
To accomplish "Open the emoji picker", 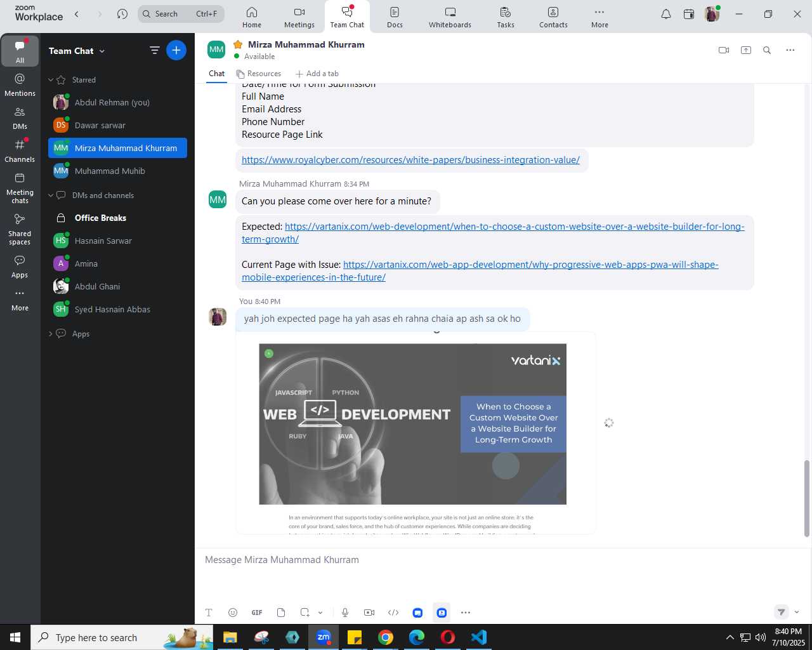I will (x=233, y=613).
